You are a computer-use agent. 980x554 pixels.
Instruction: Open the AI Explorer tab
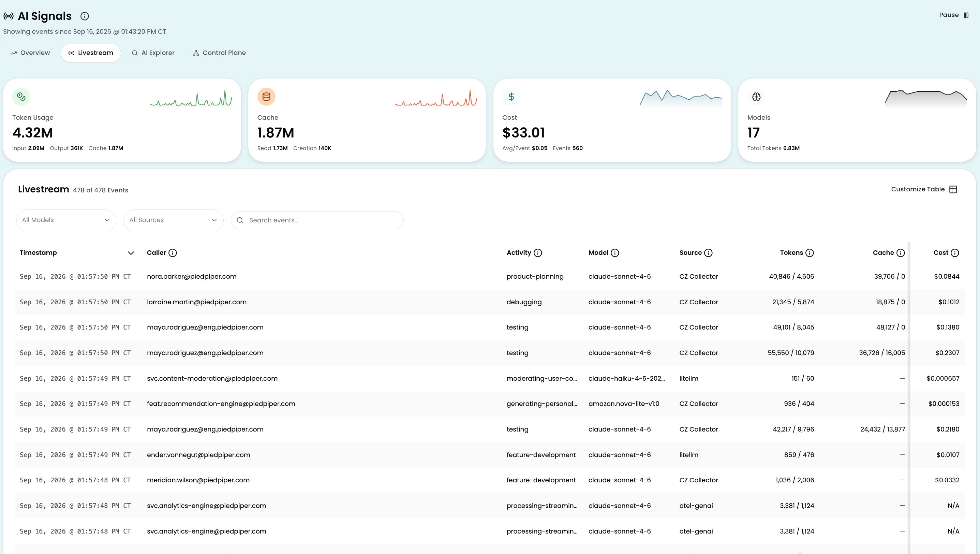[153, 53]
